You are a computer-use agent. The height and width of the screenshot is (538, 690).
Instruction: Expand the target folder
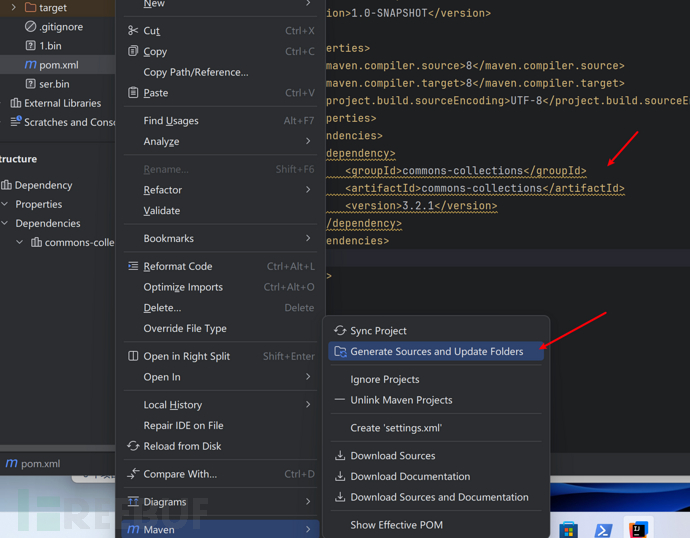12,8
